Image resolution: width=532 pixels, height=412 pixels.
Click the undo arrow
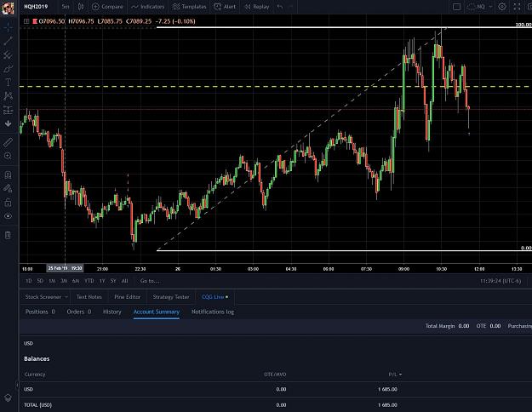[280, 7]
